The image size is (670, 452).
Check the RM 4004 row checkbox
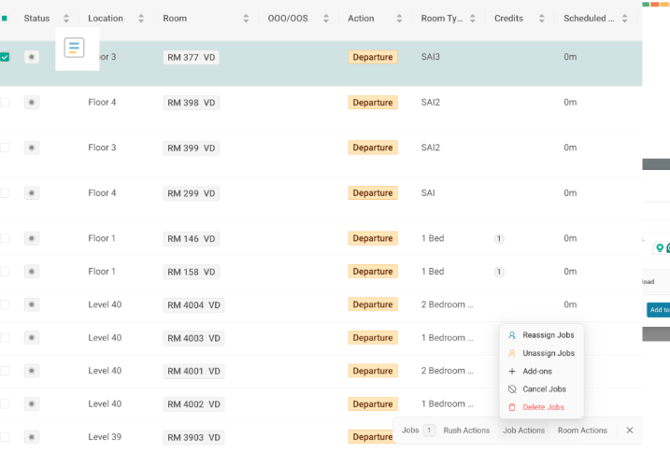point(5,304)
